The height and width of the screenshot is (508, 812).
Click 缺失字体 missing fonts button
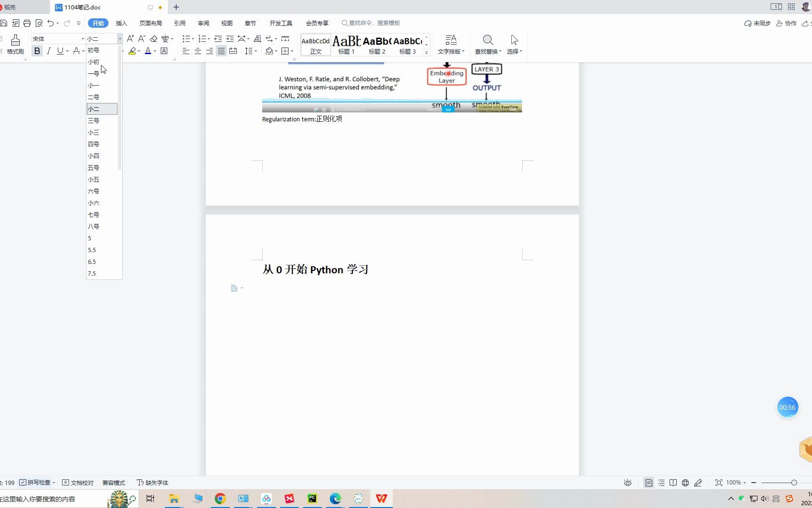[152, 483]
